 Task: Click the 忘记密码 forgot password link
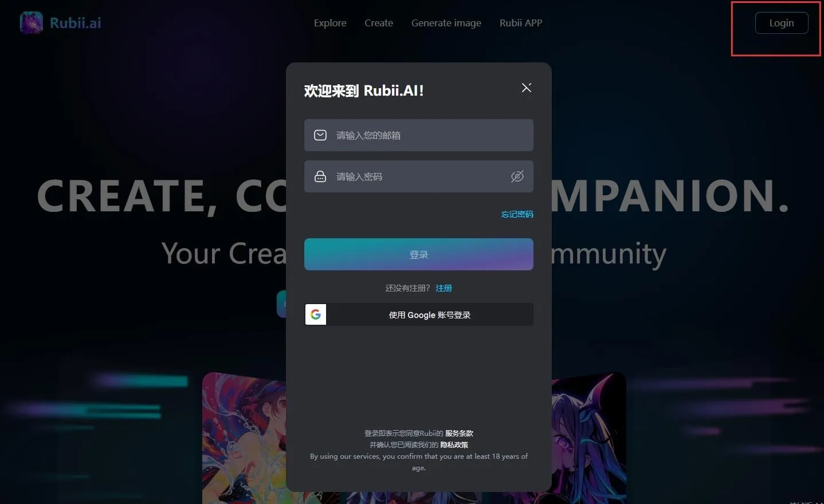coord(517,214)
